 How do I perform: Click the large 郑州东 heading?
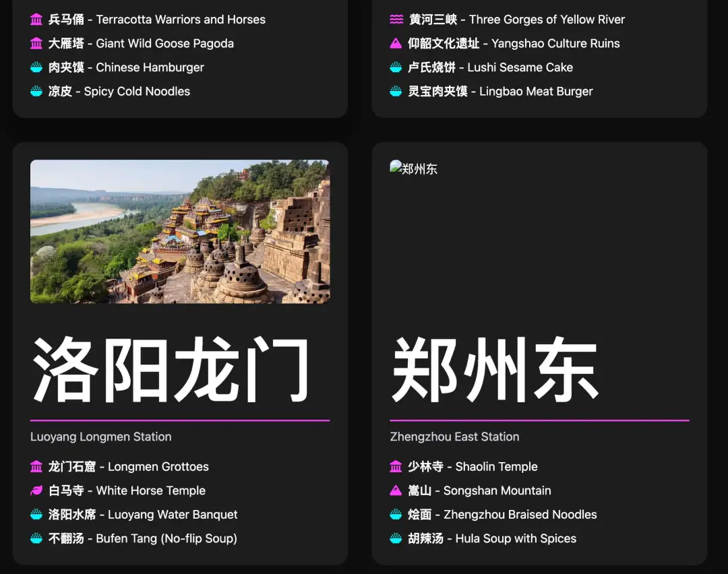pyautogui.click(x=495, y=370)
